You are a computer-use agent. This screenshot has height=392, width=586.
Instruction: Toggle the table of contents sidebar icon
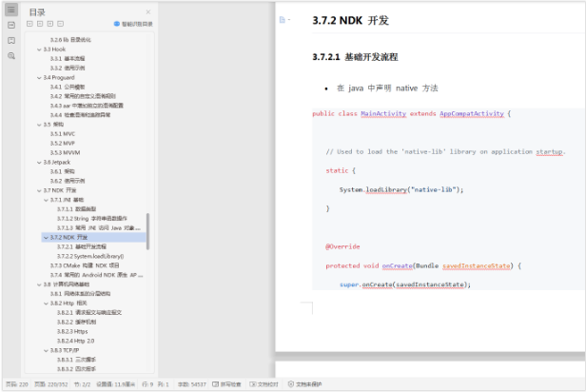point(11,10)
